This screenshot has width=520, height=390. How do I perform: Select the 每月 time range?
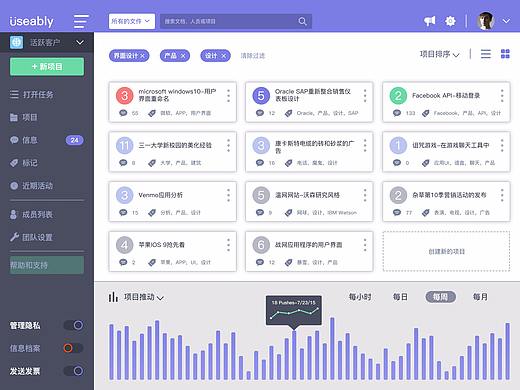[480, 297]
